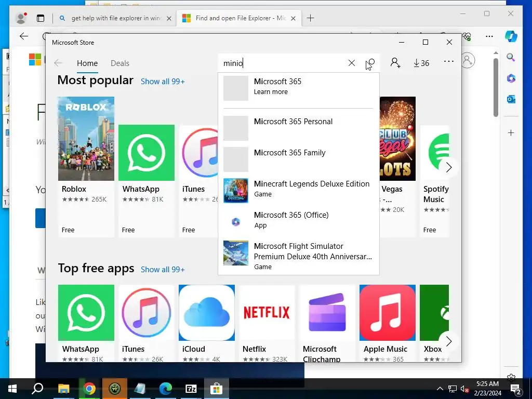Open File Explorer from the taskbar

(63, 389)
